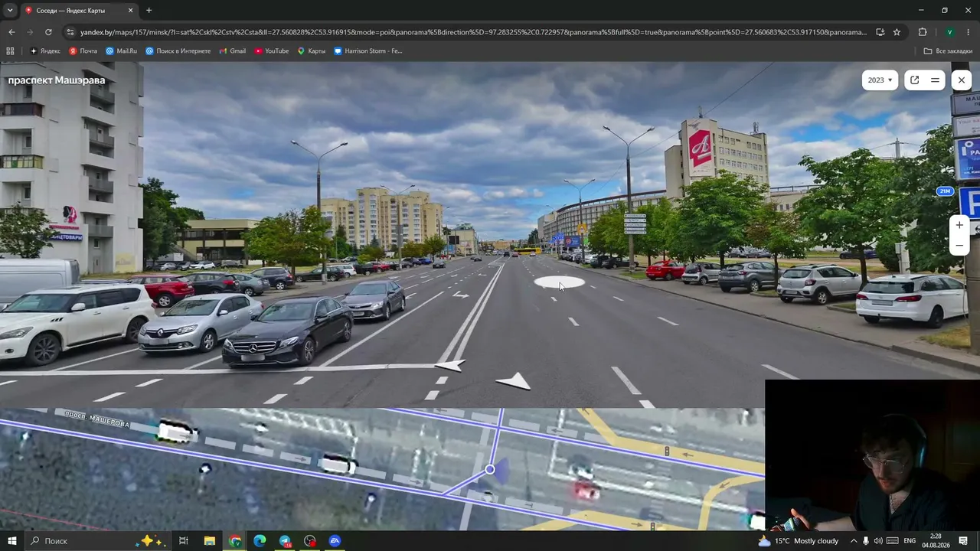Open the Mail.Ru bookmark

pos(122,51)
